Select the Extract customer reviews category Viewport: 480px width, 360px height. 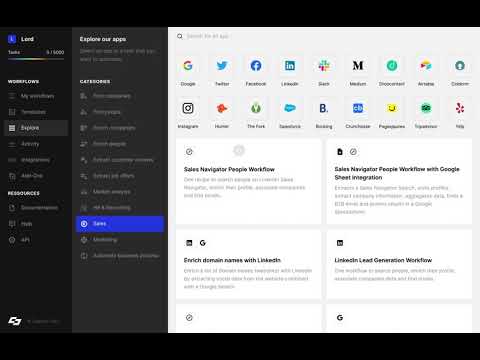point(120,160)
